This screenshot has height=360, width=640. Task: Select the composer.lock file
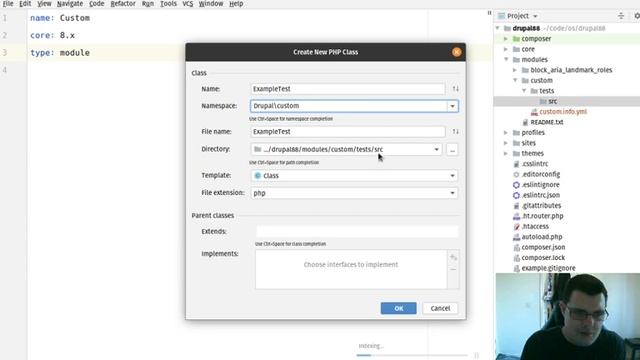[x=543, y=258]
